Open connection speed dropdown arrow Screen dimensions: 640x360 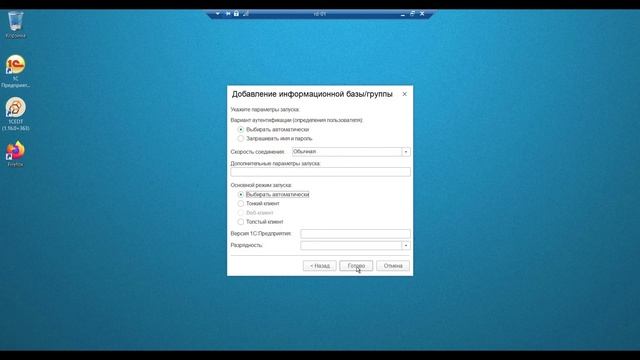click(406, 152)
